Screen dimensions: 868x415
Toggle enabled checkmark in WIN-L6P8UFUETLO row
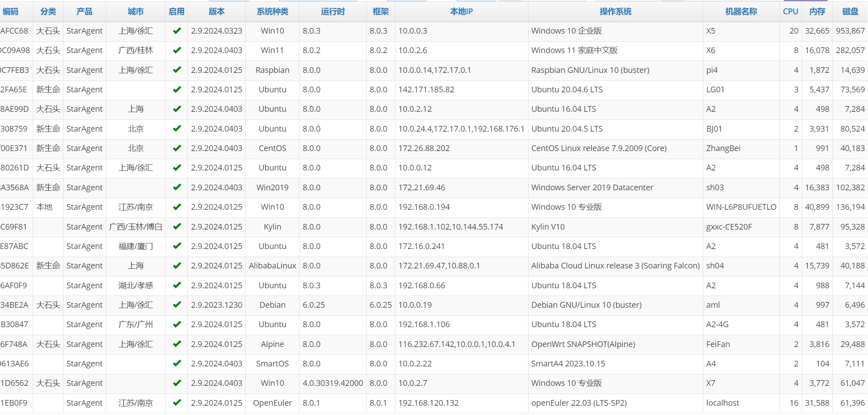point(177,207)
